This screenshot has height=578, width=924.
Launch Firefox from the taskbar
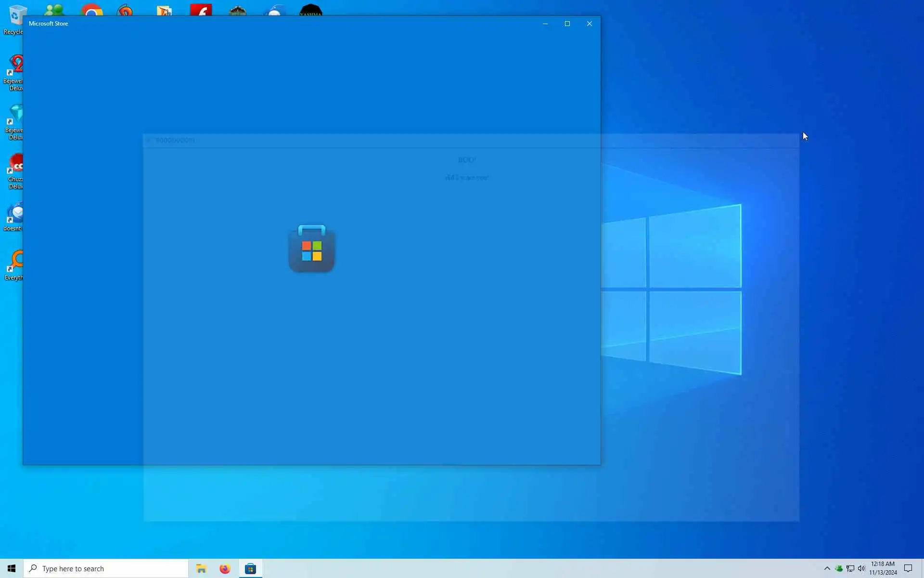pyautogui.click(x=225, y=569)
